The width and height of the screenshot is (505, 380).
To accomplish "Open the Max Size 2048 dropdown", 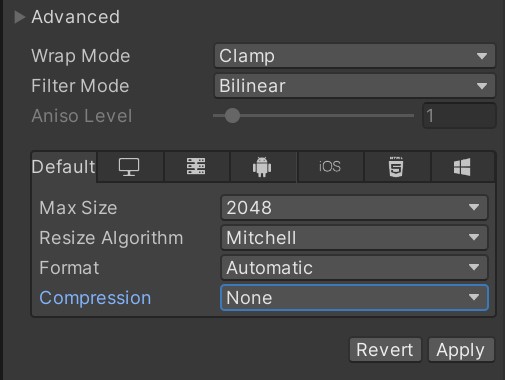I will coord(354,207).
